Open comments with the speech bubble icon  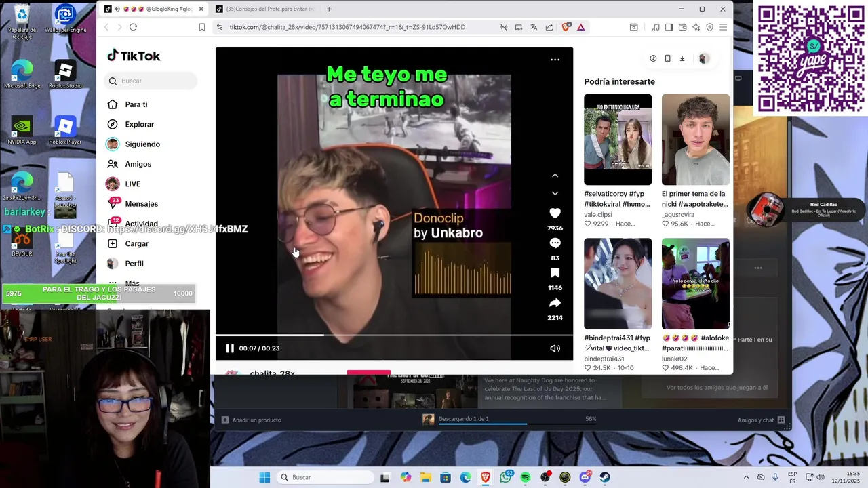pyautogui.click(x=555, y=243)
